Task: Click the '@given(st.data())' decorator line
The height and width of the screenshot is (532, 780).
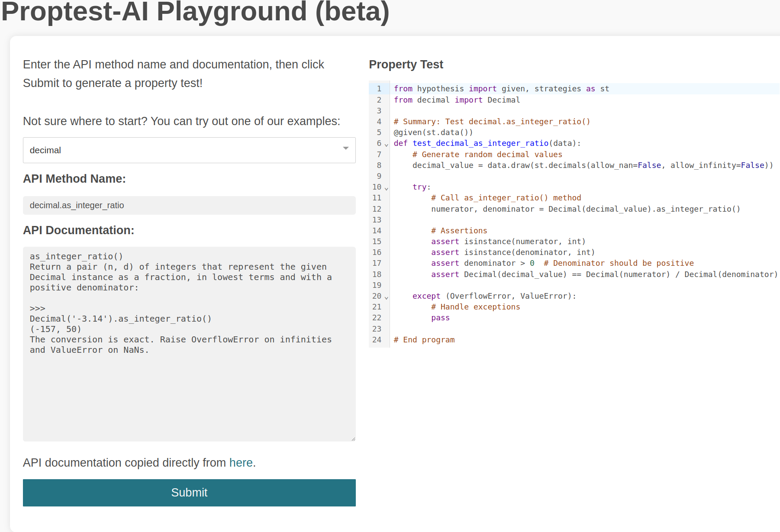Action: click(433, 132)
